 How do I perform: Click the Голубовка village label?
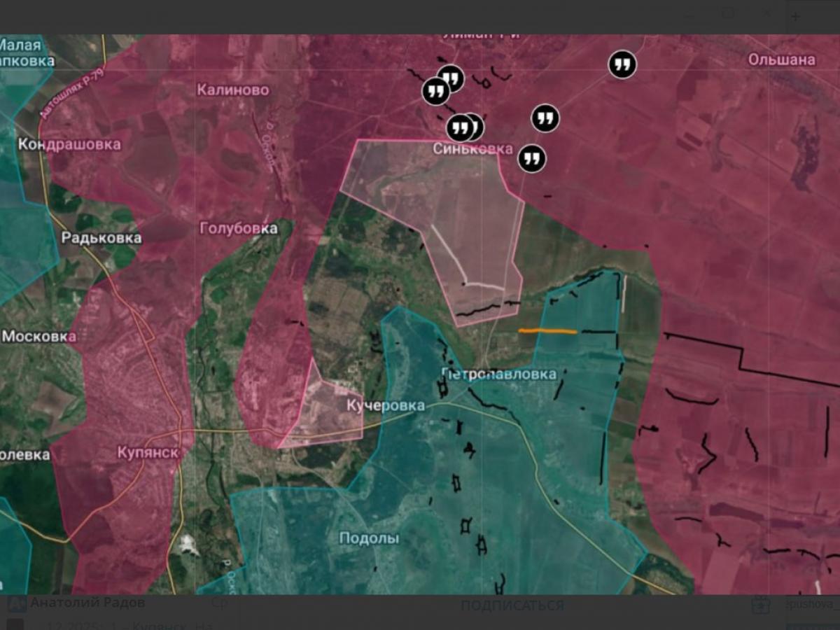(238, 229)
